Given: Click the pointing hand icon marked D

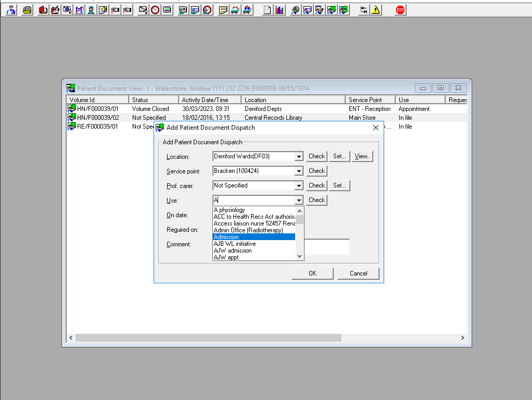Looking at the screenshot, I should coord(115,10).
